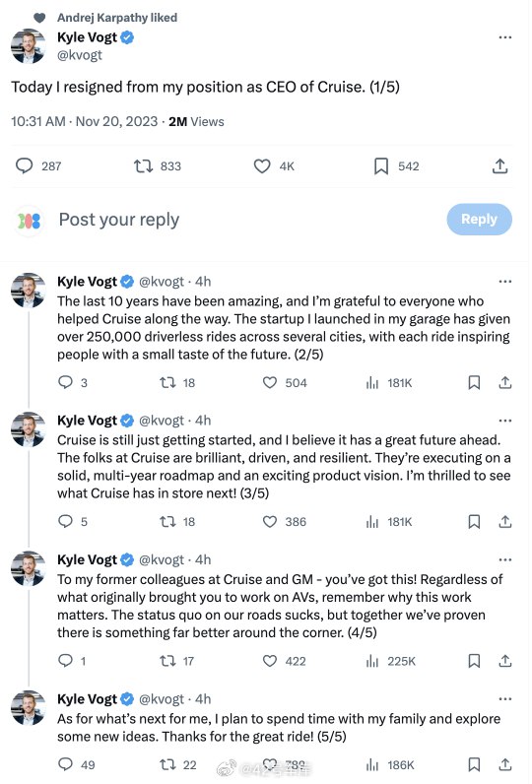Like the (2/5) tweet with 504 likes

tap(270, 383)
